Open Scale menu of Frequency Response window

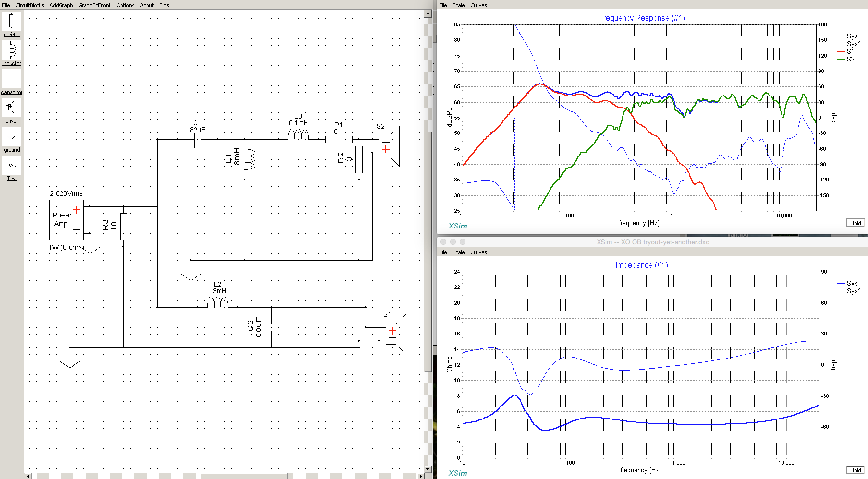pos(459,5)
